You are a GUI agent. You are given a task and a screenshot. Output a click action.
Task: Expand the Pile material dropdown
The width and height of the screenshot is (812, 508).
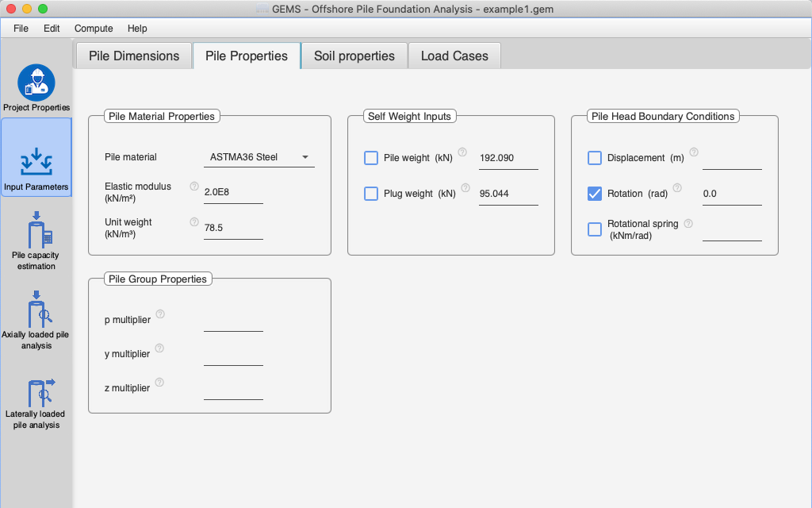pos(259,157)
